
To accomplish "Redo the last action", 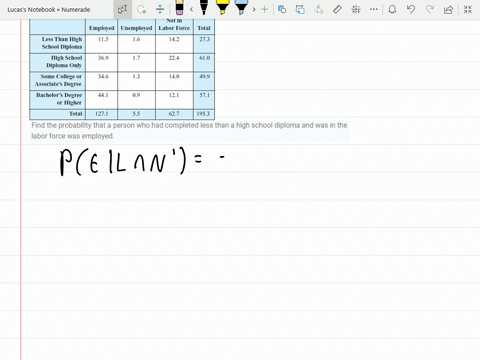I will (x=430, y=9).
